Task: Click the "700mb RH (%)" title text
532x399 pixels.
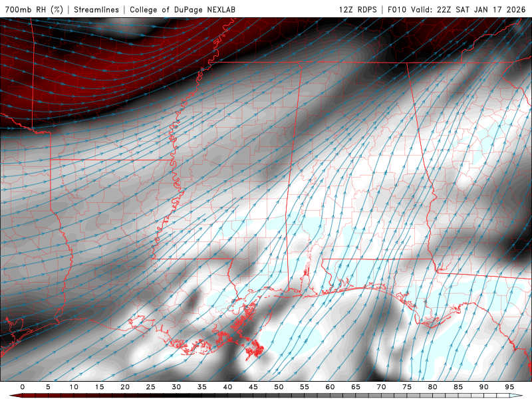Action: tap(35, 9)
